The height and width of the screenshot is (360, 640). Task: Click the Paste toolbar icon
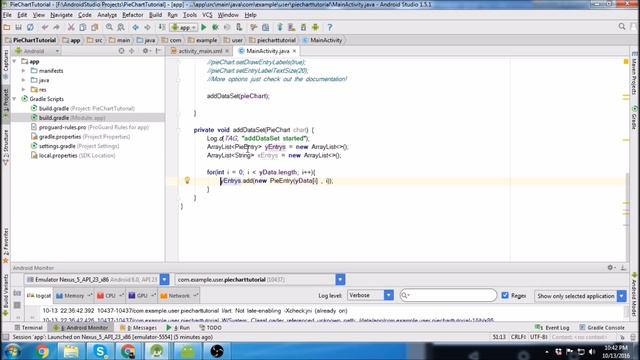tap(95, 27)
